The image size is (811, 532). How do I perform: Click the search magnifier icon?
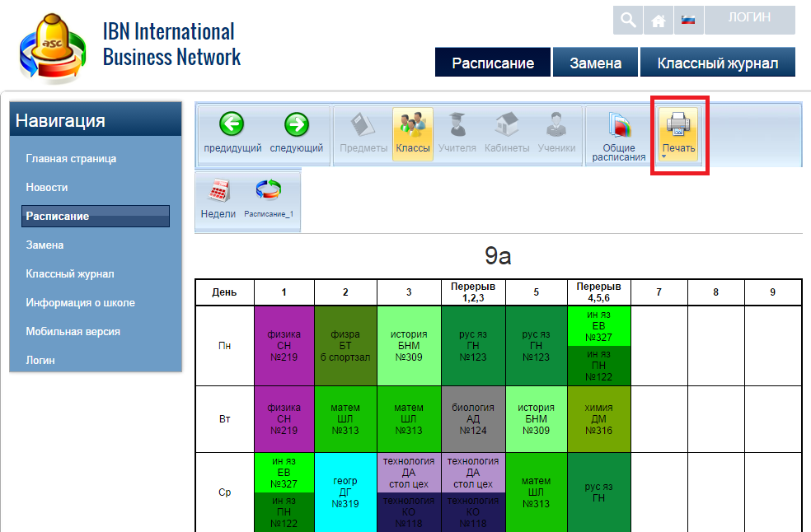click(x=628, y=21)
